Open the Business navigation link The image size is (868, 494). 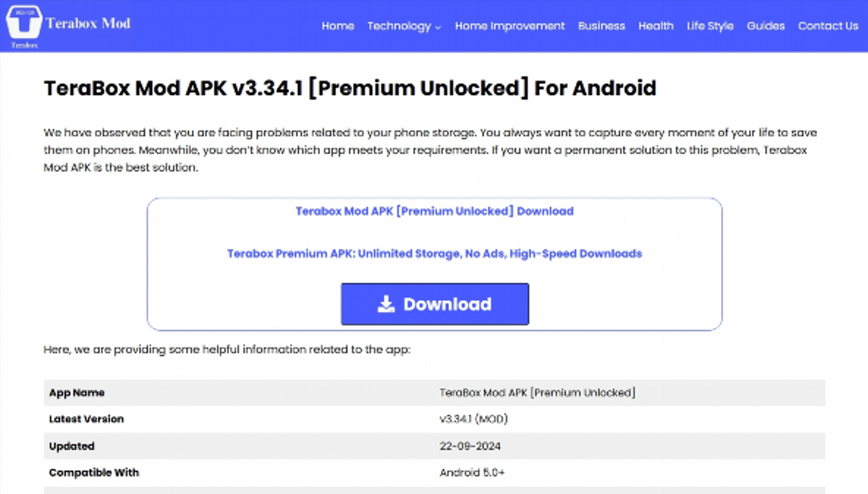[601, 26]
